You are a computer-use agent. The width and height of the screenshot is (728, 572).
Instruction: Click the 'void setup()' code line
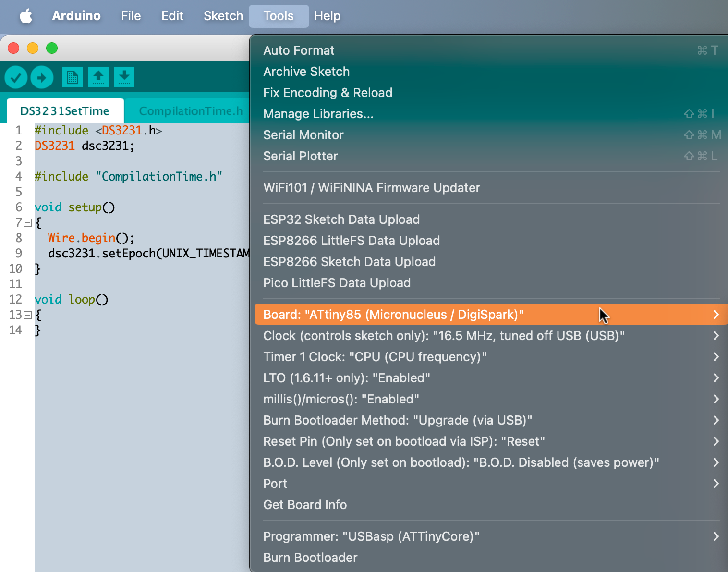point(75,207)
